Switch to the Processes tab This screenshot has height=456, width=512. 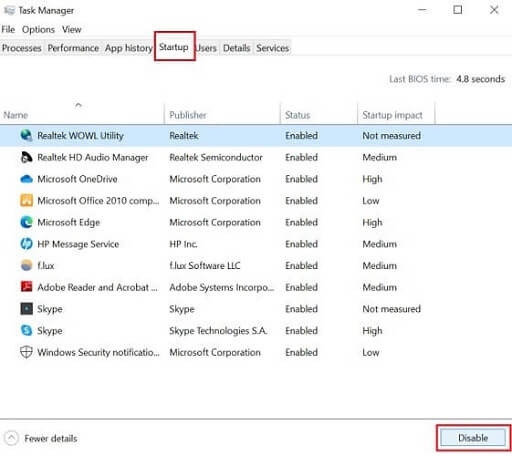tap(22, 48)
